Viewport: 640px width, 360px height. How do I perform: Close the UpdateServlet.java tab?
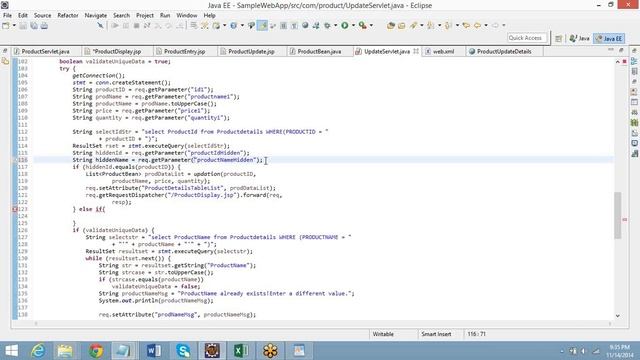coord(416,51)
